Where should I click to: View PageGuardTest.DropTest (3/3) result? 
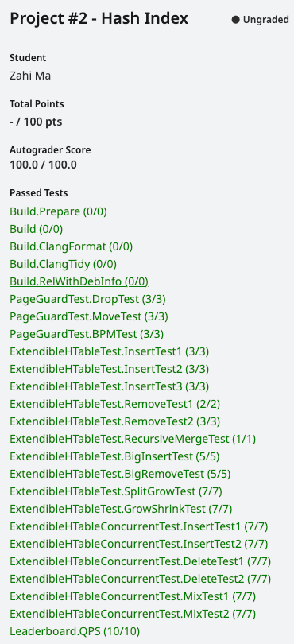point(87,300)
